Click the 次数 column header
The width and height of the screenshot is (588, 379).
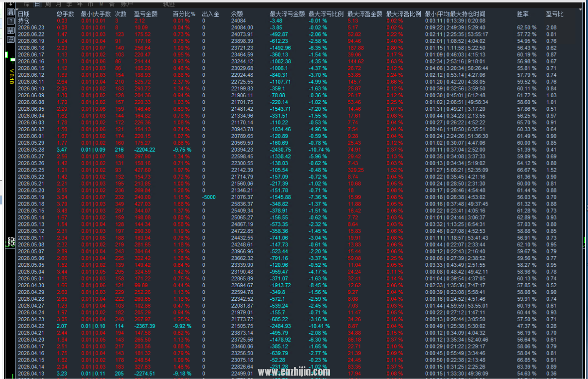click(121, 14)
